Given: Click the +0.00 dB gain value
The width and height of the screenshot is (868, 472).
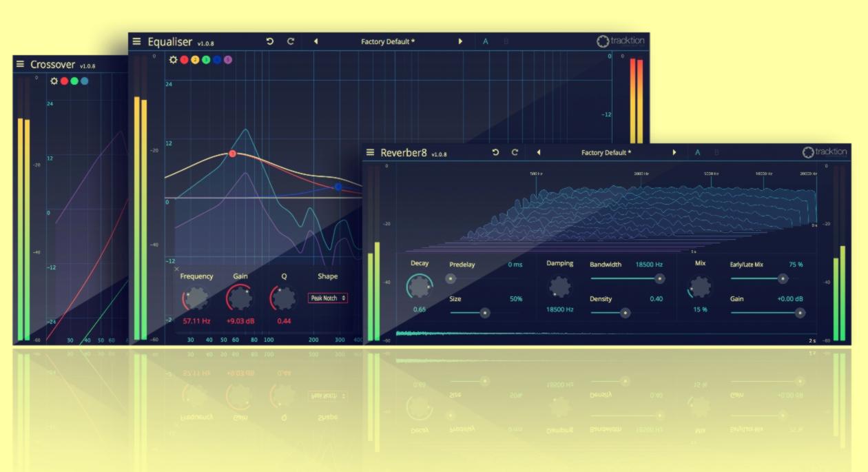Looking at the screenshot, I should tap(790, 299).
